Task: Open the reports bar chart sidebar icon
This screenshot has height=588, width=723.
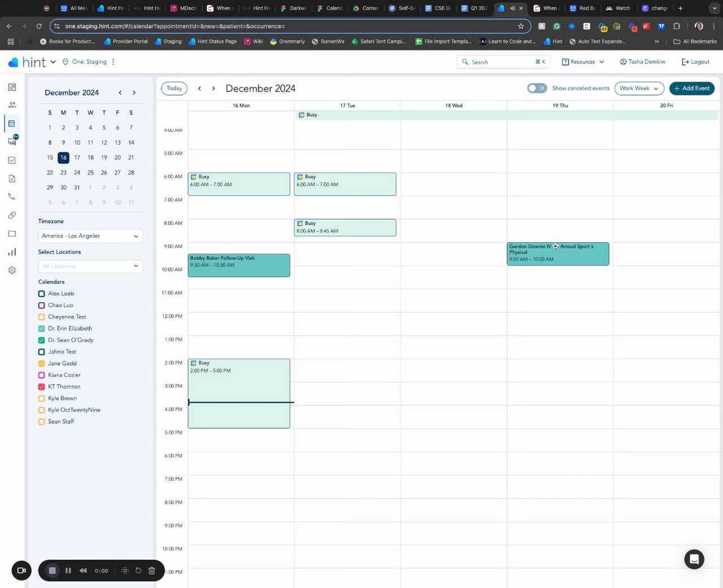Action: (x=12, y=252)
